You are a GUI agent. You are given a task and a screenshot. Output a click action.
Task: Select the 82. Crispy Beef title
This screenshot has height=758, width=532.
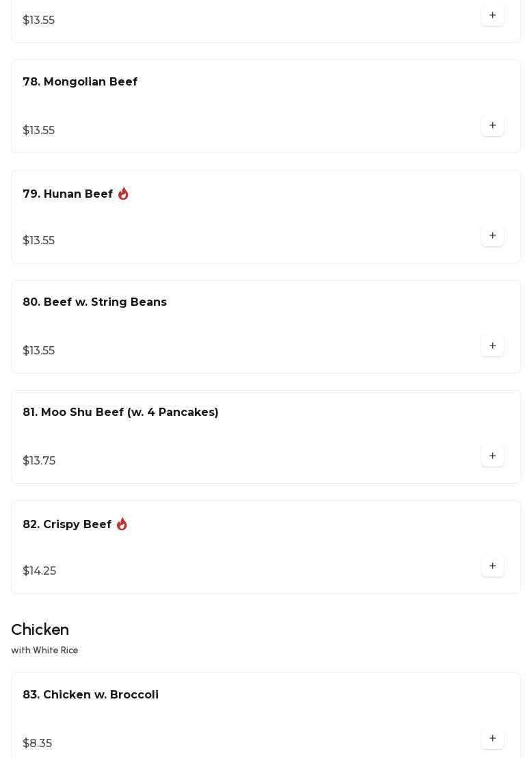click(x=67, y=525)
